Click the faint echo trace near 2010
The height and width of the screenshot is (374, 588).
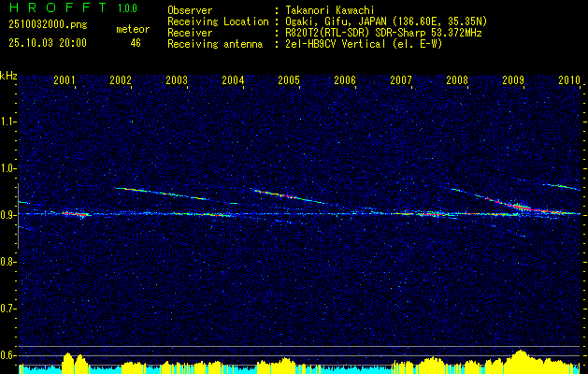coord(562,186)
